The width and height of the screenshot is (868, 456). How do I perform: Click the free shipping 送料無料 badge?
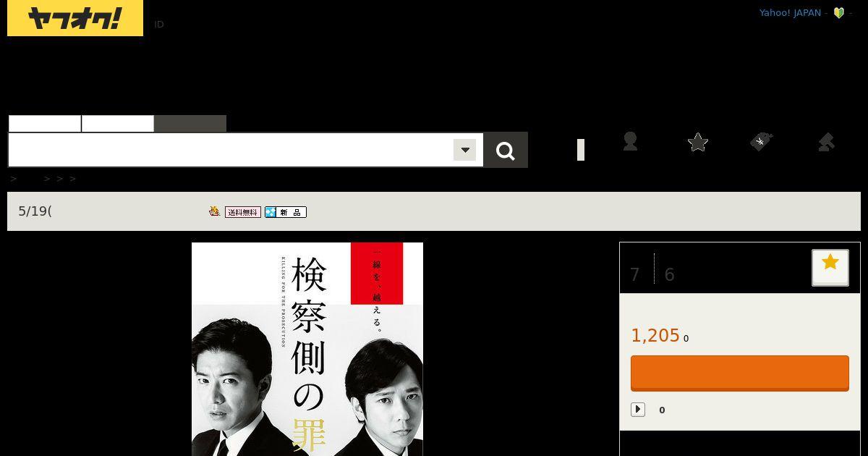(x=243, y=212)
